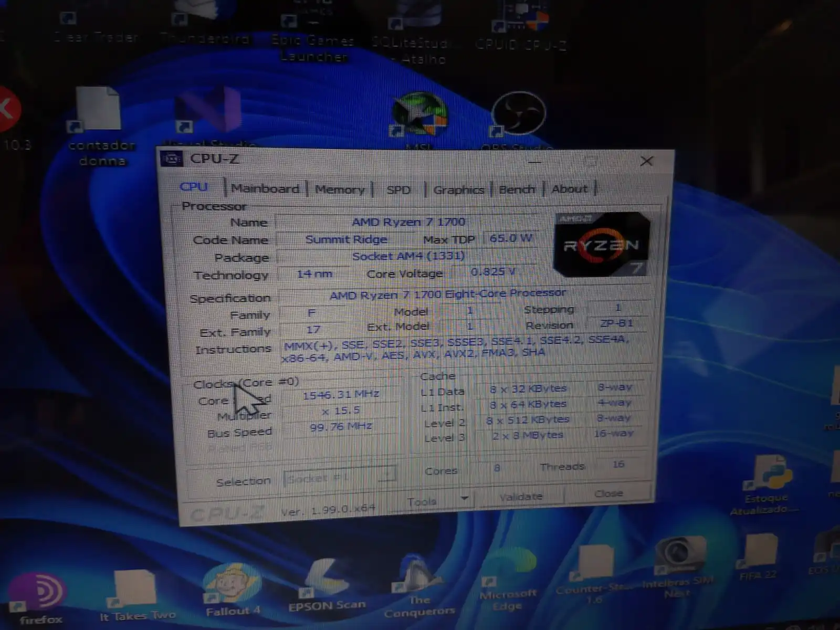Open the SPD tab
This screenshot has height=630, width=840.
point(398,190)
